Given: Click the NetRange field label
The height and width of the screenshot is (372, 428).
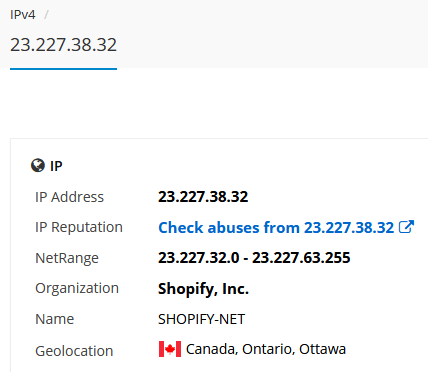Looking at the screenshot, I should [67, 258].
